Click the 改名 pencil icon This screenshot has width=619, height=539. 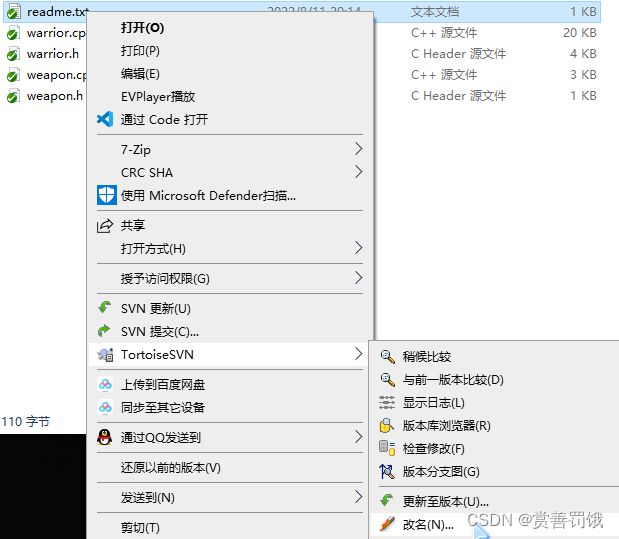(x=387, y=524)
